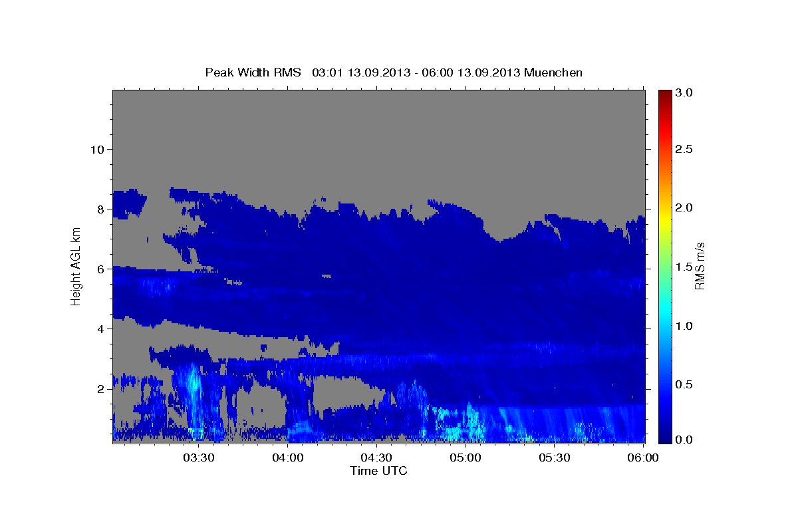The image size is (798, 532).
Task: Click the 'Time UTC' axis label
Action: [x=378, y=471]
